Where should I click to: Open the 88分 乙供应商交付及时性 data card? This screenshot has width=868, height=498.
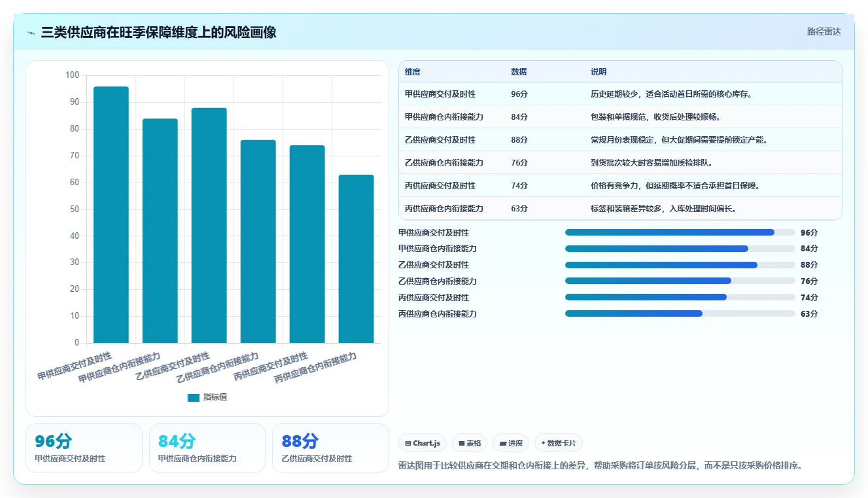330,448
